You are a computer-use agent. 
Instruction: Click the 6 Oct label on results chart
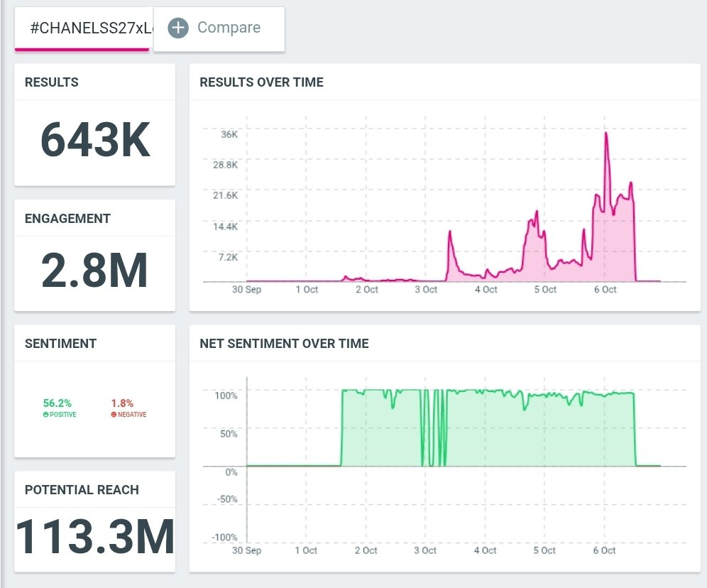tap(605, 290)
